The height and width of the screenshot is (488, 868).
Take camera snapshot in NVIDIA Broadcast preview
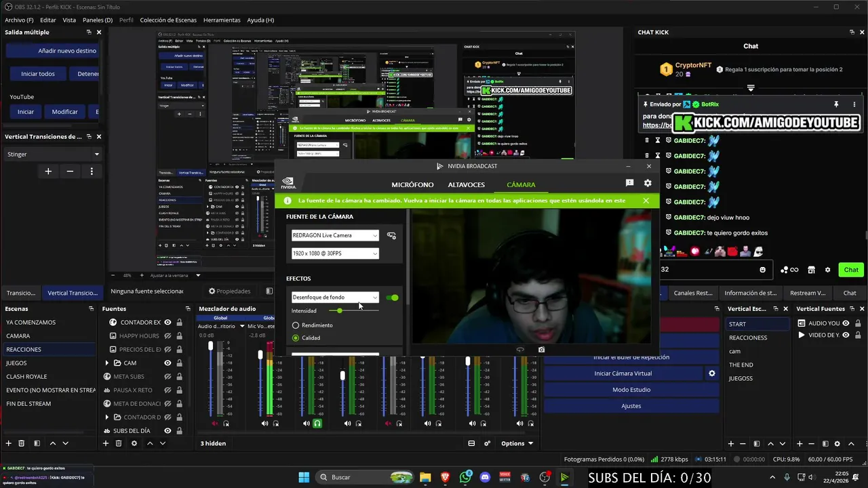click(x=541, y=350)
